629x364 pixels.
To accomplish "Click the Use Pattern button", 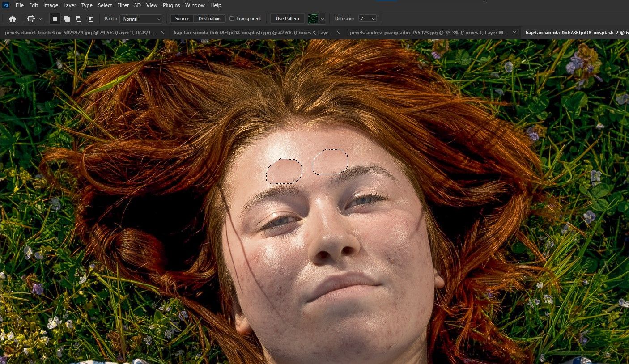I will pyautogui.click(x=287, y=19).
